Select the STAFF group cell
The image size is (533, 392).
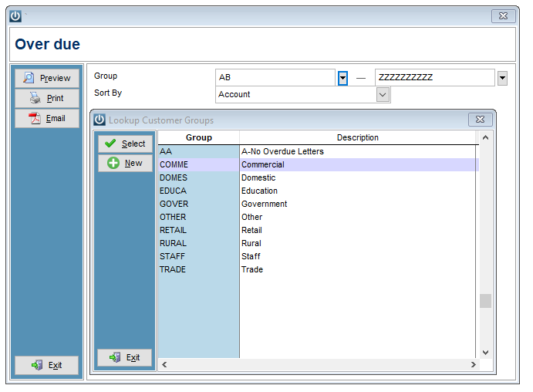(x=199, y=256)
